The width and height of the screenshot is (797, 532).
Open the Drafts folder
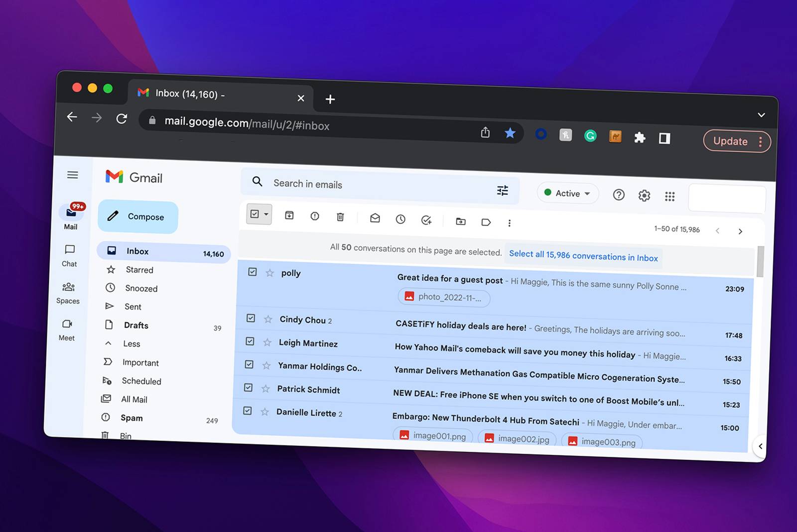[136, 325]
